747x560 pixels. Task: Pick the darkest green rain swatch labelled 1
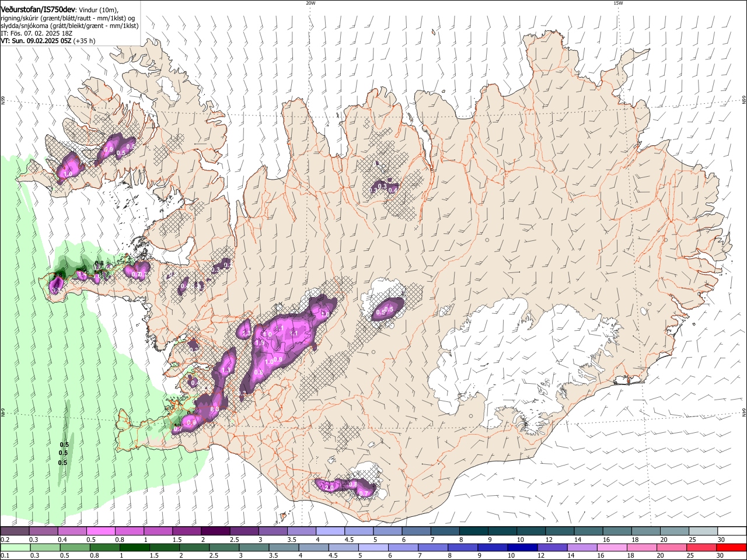(134, 547)
